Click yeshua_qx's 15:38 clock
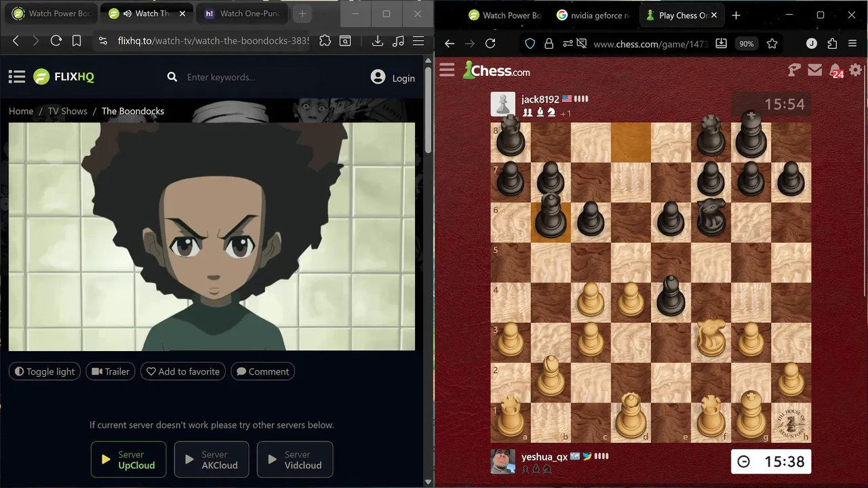Viewport: 868px width, 488px height. [x=771, y=462]
